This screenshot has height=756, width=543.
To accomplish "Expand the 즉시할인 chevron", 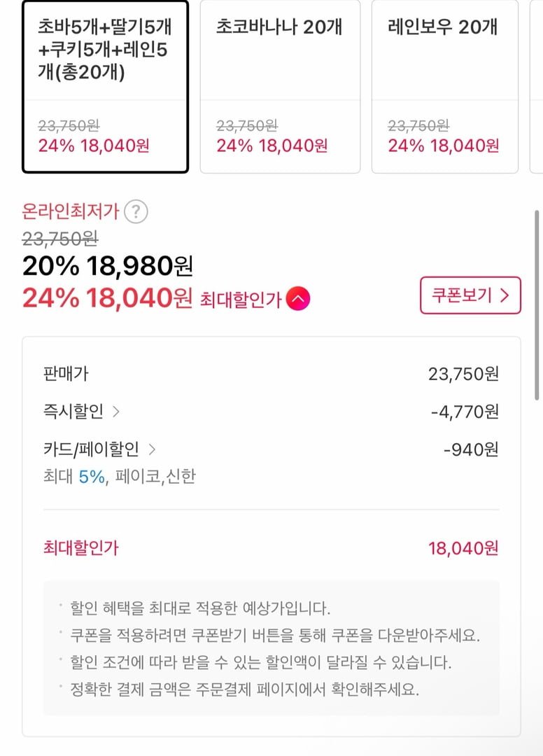I will (x=116, y=412).
